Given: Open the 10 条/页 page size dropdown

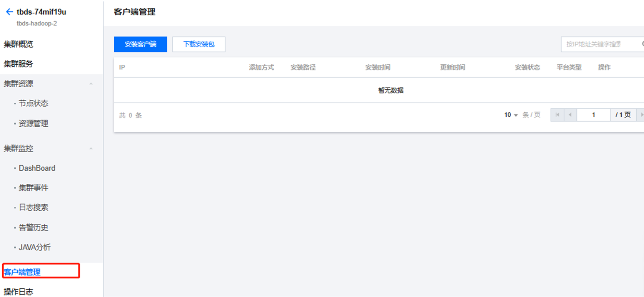Looking at the screenshot, I should 511,115.
